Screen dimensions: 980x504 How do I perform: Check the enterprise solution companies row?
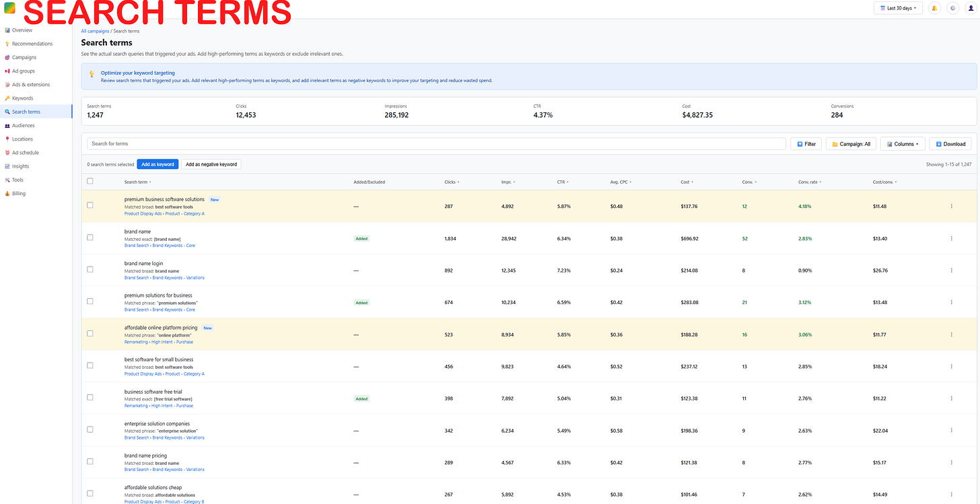[90, 429]
